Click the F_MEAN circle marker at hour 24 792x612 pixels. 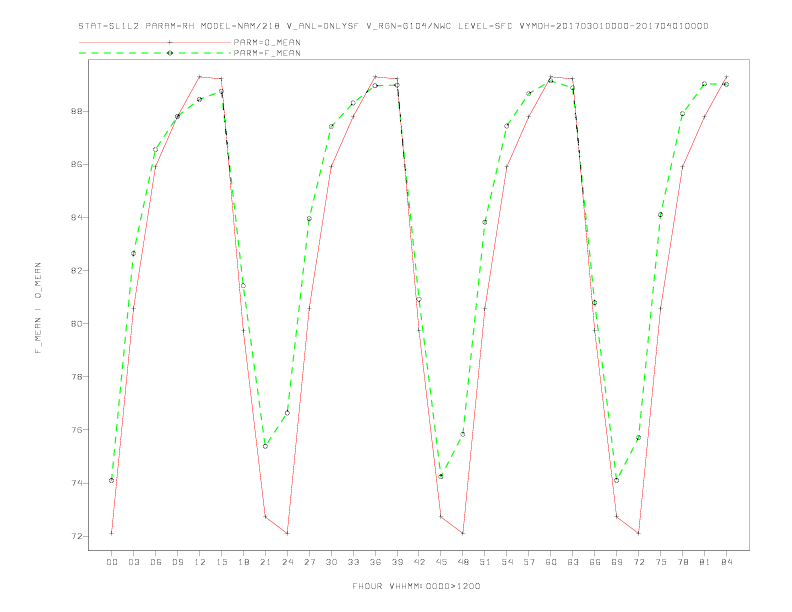[287, 413]
